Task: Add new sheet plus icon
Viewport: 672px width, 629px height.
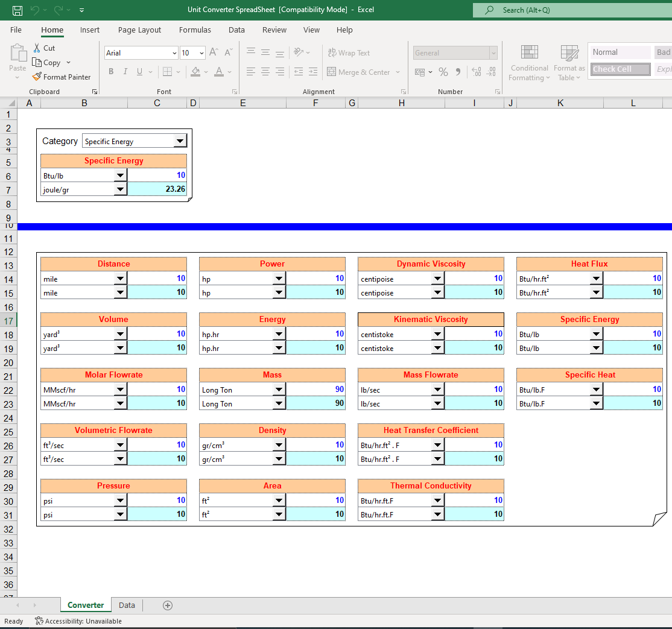Action: [x=168, y=605]
